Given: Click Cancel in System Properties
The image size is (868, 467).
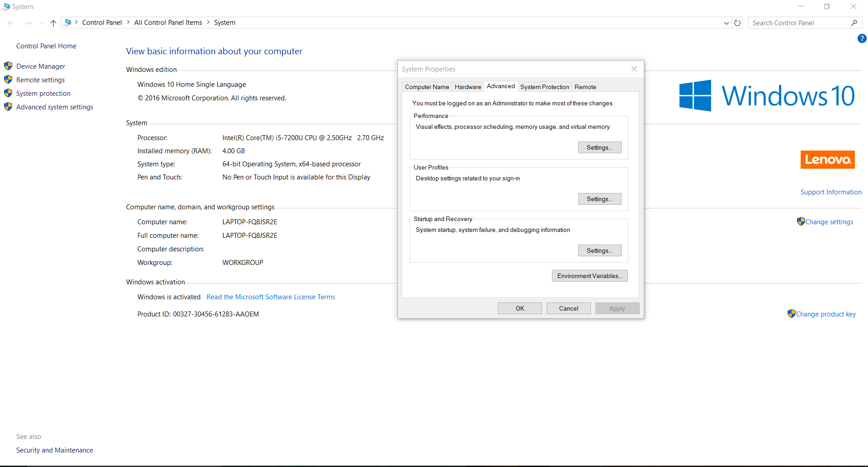Looking at the screenshot, I should point(568,308).
